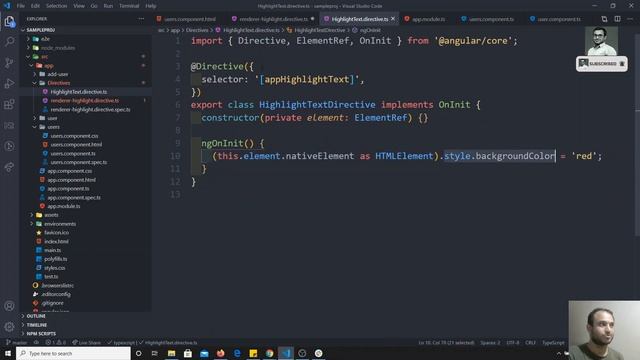Open the Explorer view in activity bar
Image resolution: width=640 pixels, height=360 pixels.
pyautogui.click(x=9, y=21)
